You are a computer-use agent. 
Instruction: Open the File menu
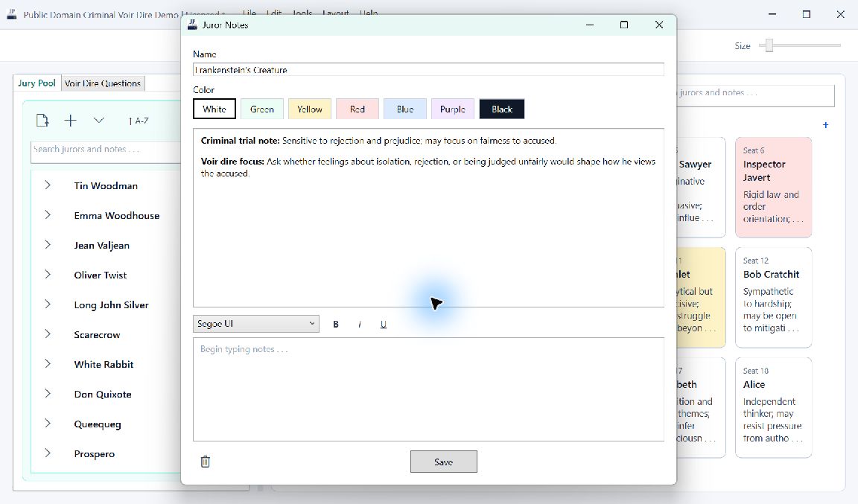pyautogui.click(x=249, y=13)
